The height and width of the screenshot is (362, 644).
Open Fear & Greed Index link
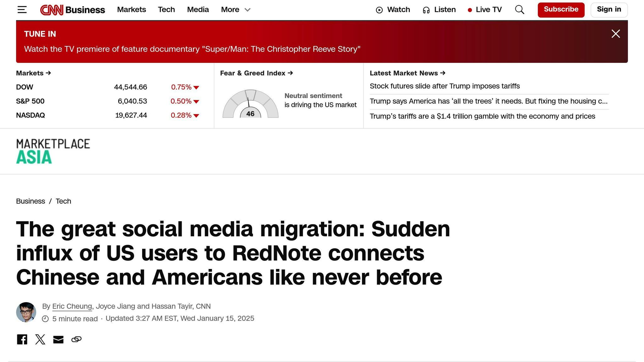(256, 73)
